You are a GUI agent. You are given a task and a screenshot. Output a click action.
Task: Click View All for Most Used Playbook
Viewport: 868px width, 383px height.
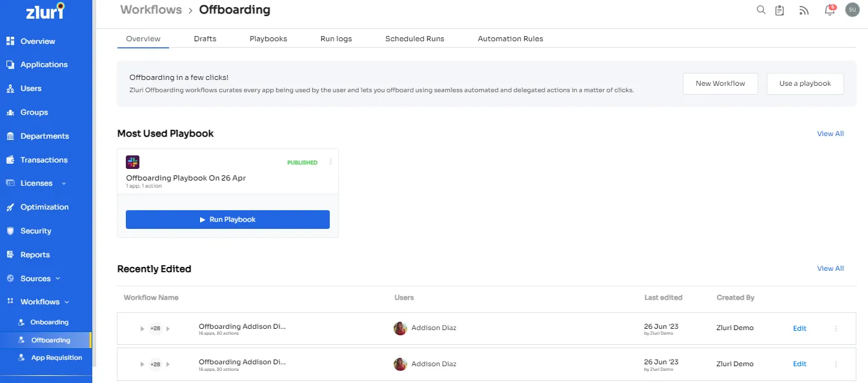click(x=831, y=133)
